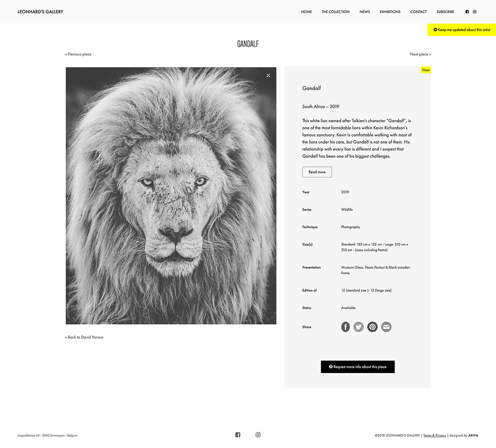496x448 pixels.
Task: Open the Facebook icon in header
Action: pyautogui.click(x=467, y=12)
